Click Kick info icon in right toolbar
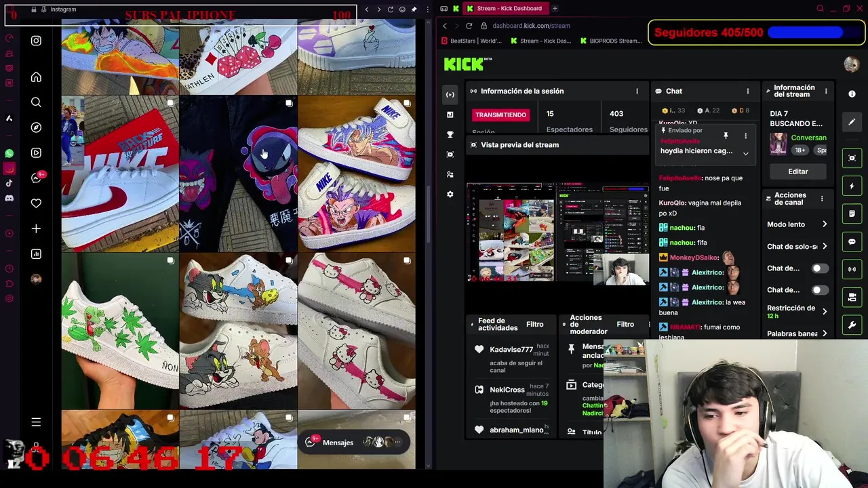This screenshot has height=488, width=868. (852, 94)
